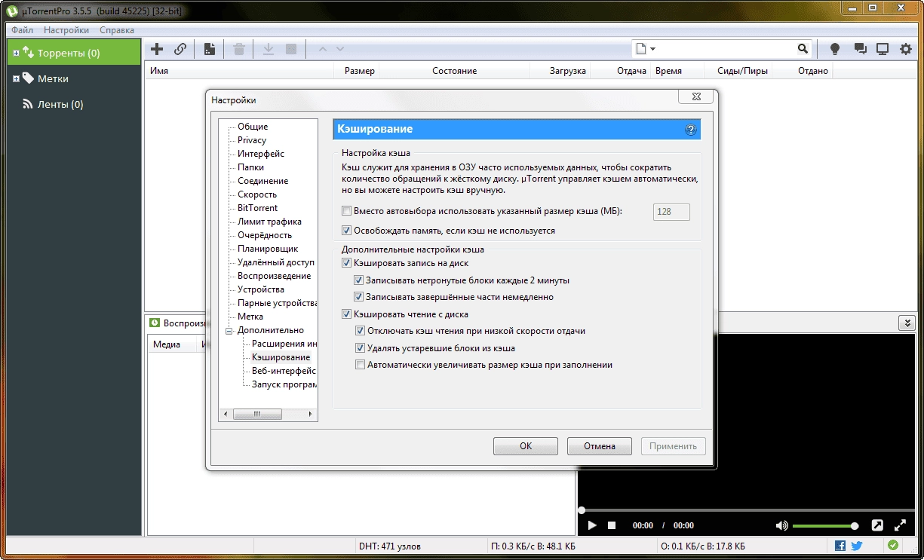
Task: Collapse detail pane with double chevron
Action: (x=907, y=323)
